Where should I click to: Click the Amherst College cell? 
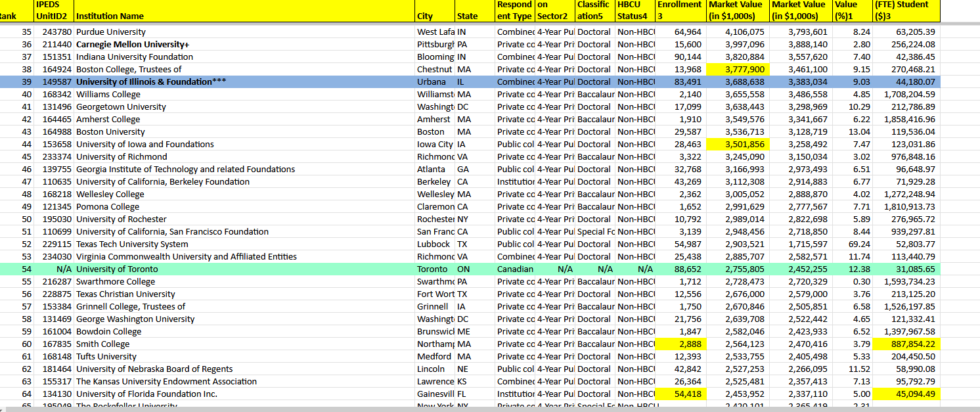[x=244, y=119]
